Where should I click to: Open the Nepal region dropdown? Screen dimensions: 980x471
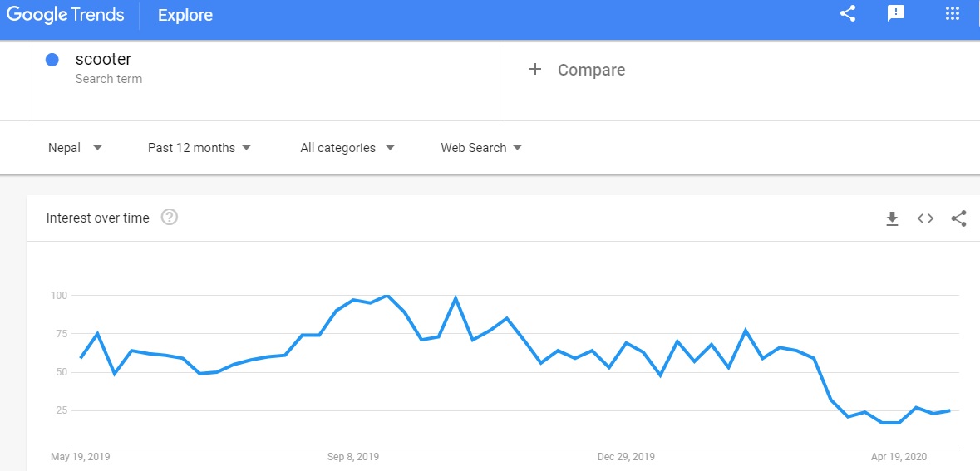[x=75, y=148]
